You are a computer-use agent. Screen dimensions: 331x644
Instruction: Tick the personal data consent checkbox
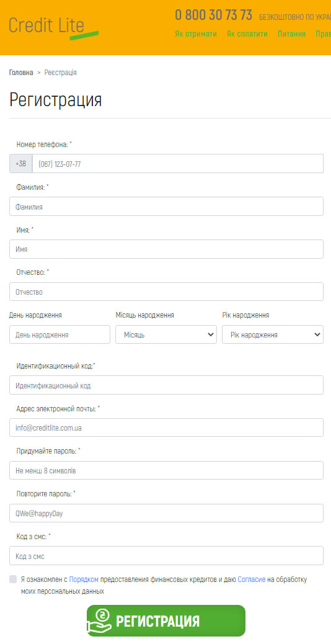pyautogui.click(x=13, y=579)
